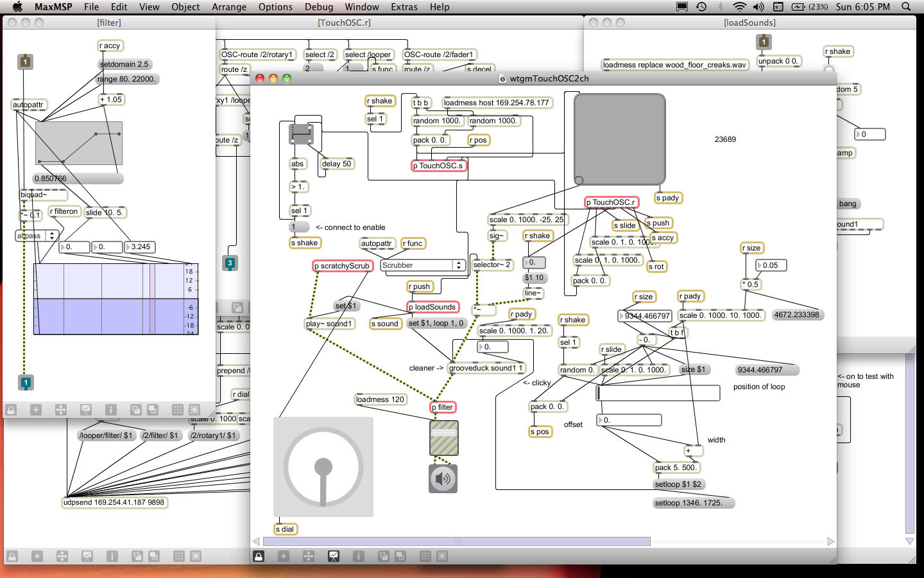Image resolution: width=924 pixels, height=578 pixels.
Task: Open inspector 'i' icon in wtgmTouchOSC2ch toolbar
Action: tap(359, 556)
